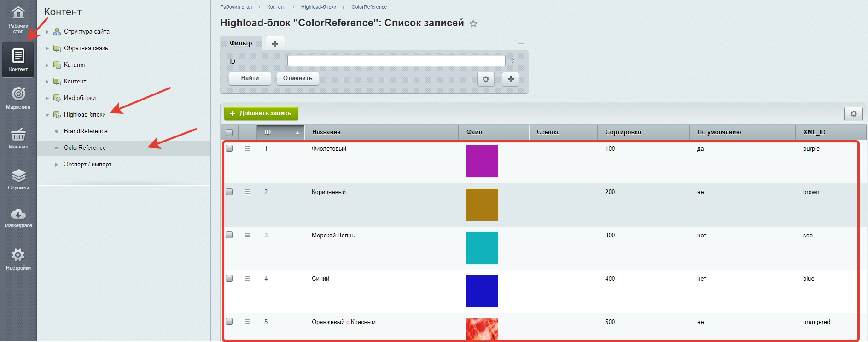The width and height of the screenshot is (868, 342).
Task: Click the Добавить запись button
Action: pos(261,113)
